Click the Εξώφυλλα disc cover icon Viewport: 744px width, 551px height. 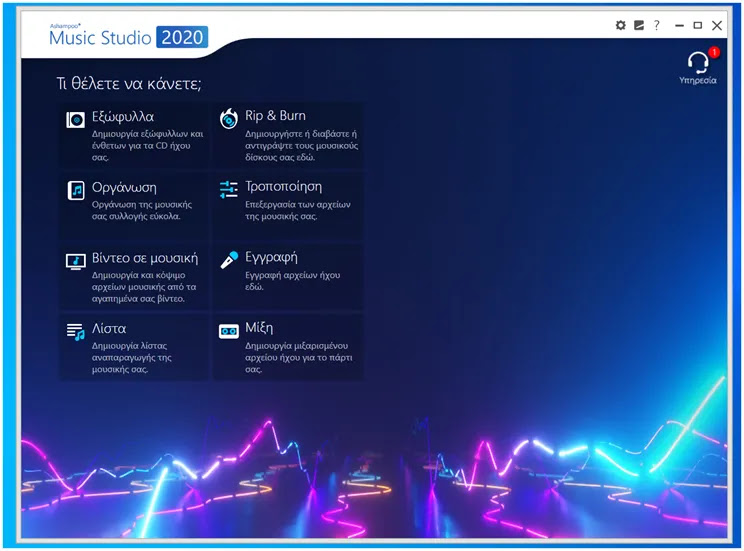pyautogui.click(x=75, y=120)
